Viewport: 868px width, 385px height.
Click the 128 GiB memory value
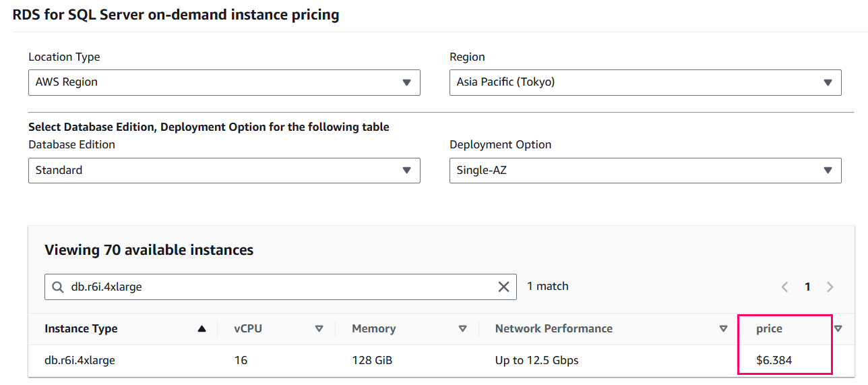point(372,361)
